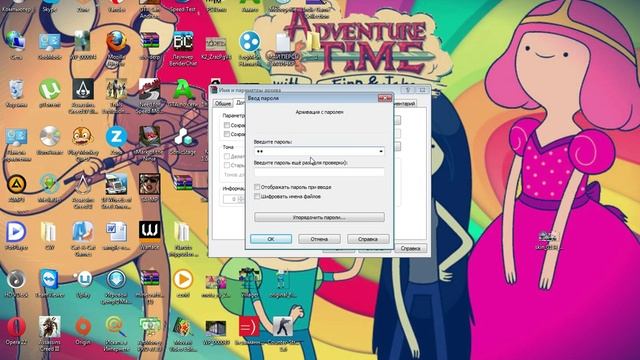Click help question-mark button in archive window title bar
The height and width of the screenshot is (360, 640).
tap(407, 90)
